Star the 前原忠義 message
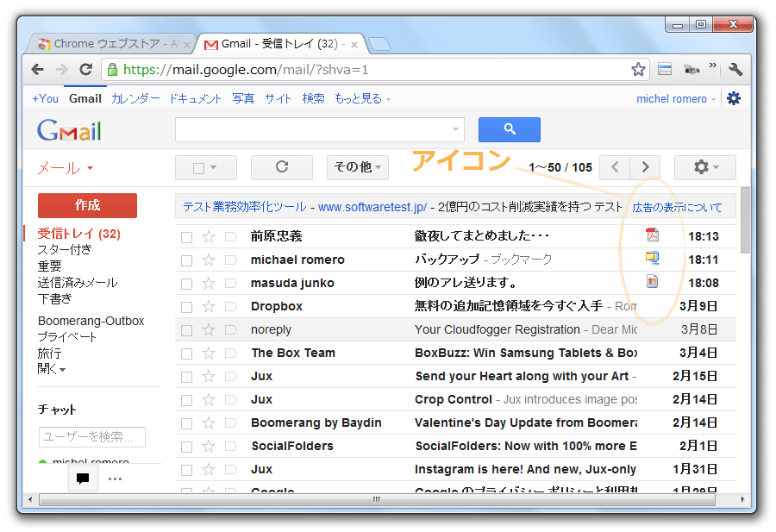The image size is (776, 532). [209, 236]
